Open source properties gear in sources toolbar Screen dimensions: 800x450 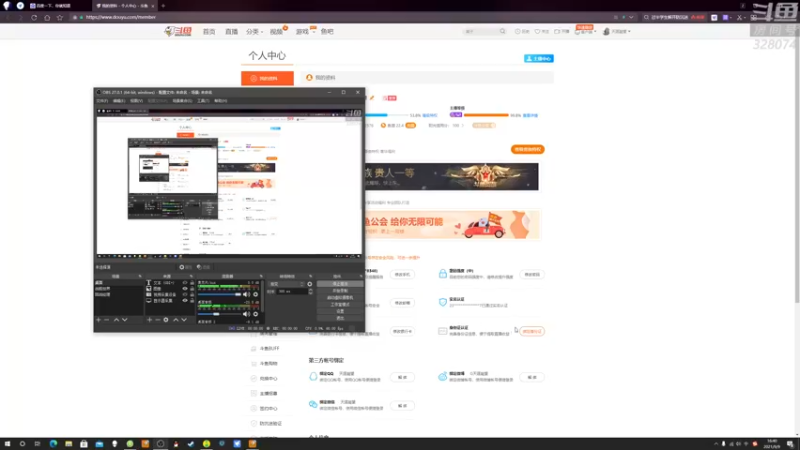(166, 319)
